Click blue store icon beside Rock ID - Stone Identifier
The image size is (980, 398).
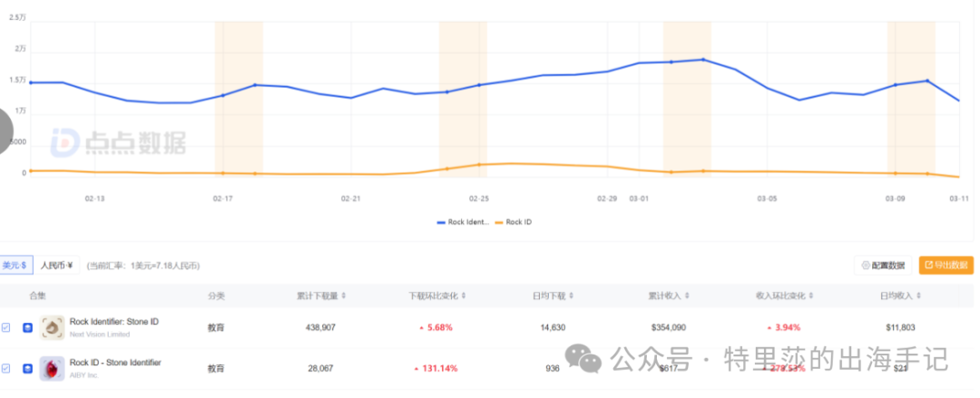pos(27,369)
